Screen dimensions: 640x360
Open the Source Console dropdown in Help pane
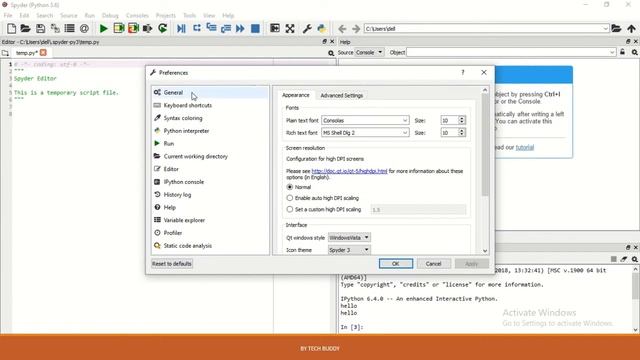click(369, 52)
